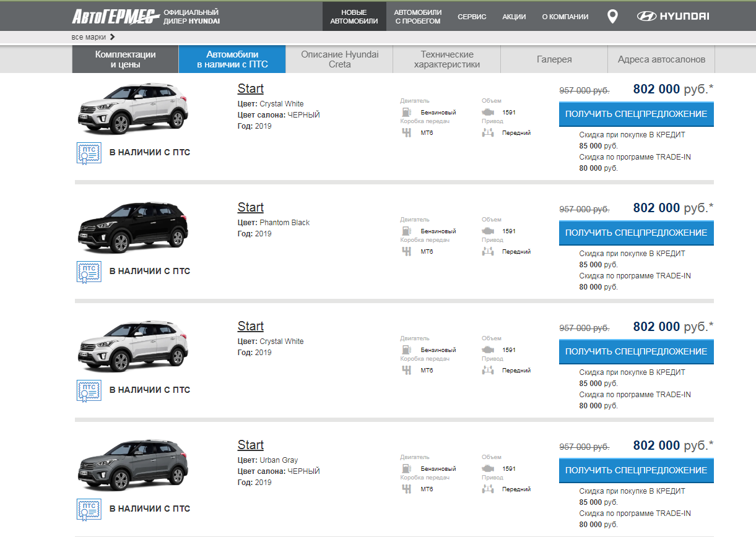Click the ПТС certificate icon of Urban Gray car
This screenshot has height=537, width=756.
point(89,509)
